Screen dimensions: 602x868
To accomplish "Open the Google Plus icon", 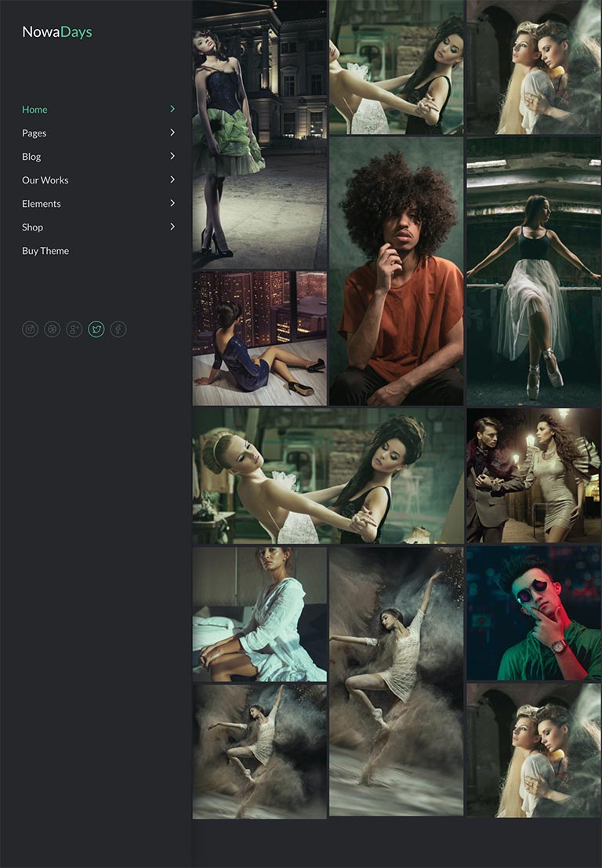I will tap(74, 329).
